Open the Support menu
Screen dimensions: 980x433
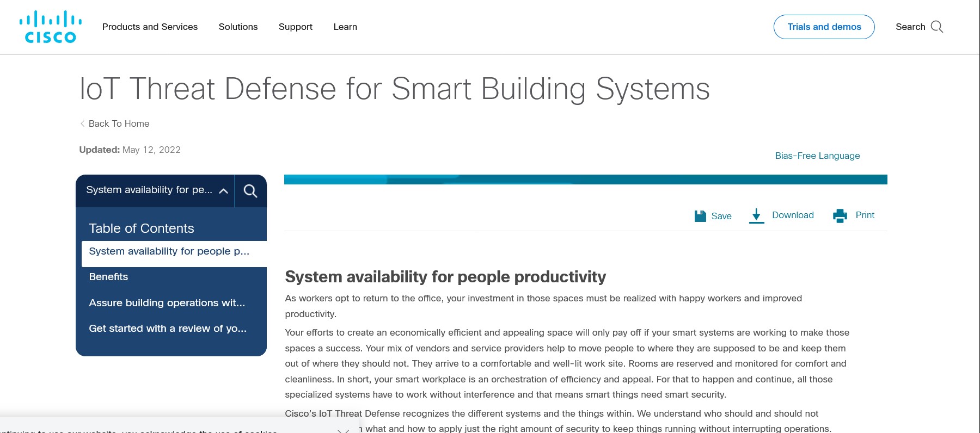(296, 27)
